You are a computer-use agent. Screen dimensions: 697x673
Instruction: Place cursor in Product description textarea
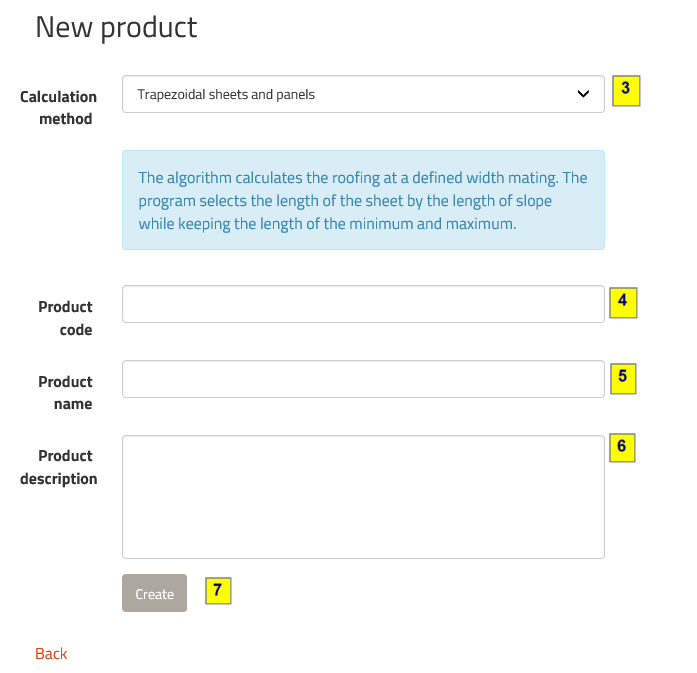tap(363, 496)
